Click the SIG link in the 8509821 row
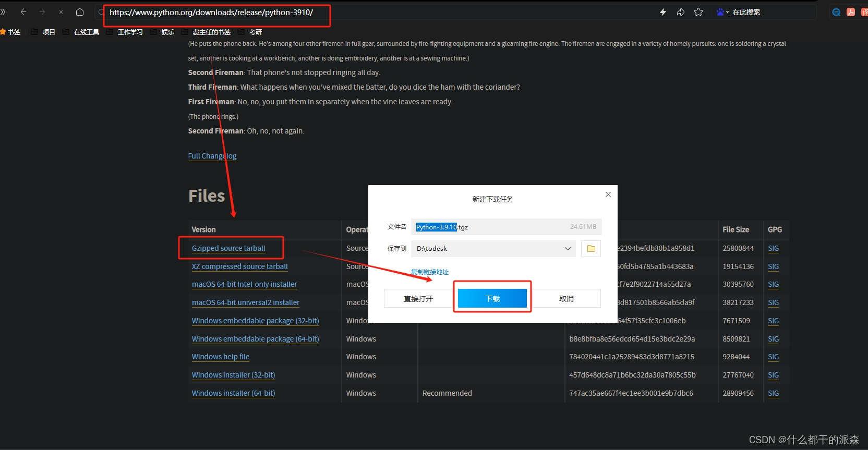The width and height of the screenshot is (868, 450). (774, 339)
